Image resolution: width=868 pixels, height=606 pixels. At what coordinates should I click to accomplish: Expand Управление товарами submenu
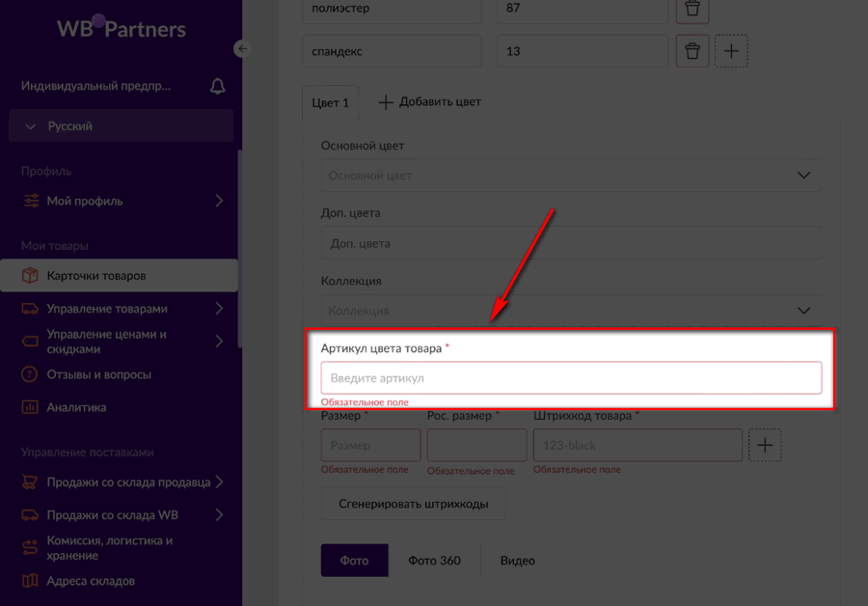click(219, 309)
